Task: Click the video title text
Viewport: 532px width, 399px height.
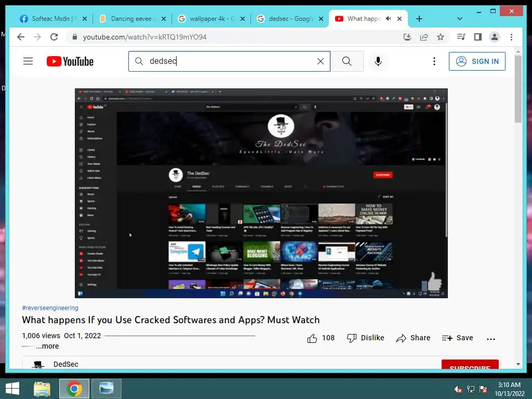Action: (170, 320)
